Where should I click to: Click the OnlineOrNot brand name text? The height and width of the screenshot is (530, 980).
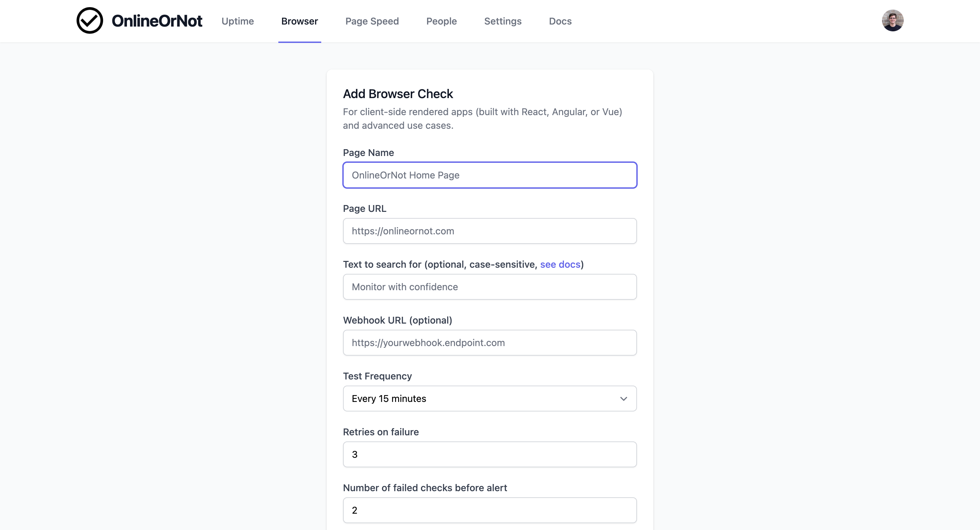pyautogui.click(x=157, y=21)
